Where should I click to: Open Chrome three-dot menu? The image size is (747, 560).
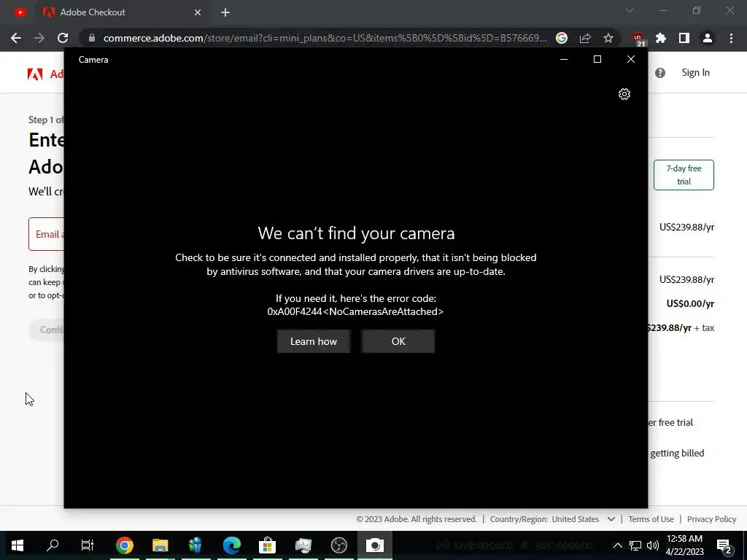pyautogui.click(x=731, y=38)
